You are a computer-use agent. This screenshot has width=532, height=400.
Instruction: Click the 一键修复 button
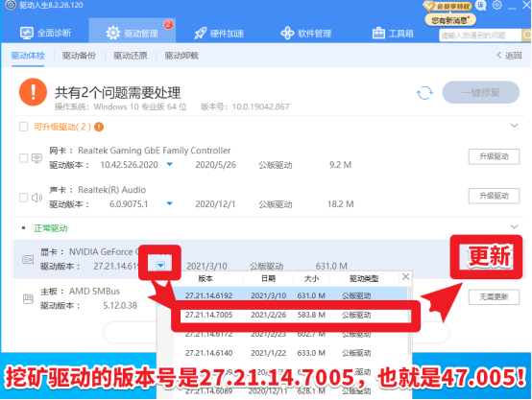(480, 92)
